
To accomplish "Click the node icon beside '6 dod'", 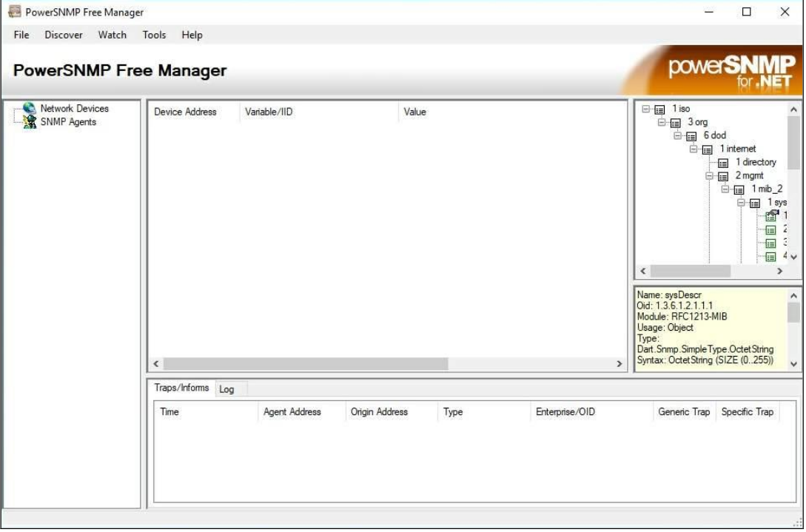I will click(x=691, y=136).
